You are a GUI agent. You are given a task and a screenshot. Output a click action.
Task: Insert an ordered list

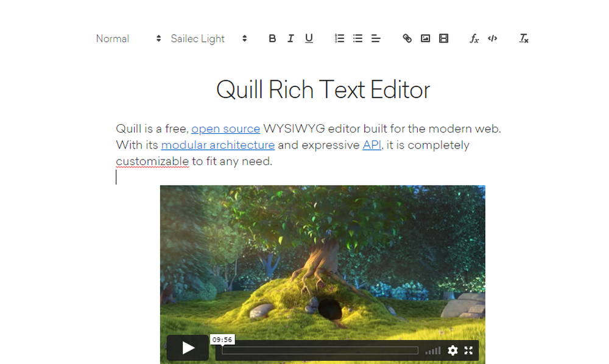pyautogui.click(x=339, y=38)
